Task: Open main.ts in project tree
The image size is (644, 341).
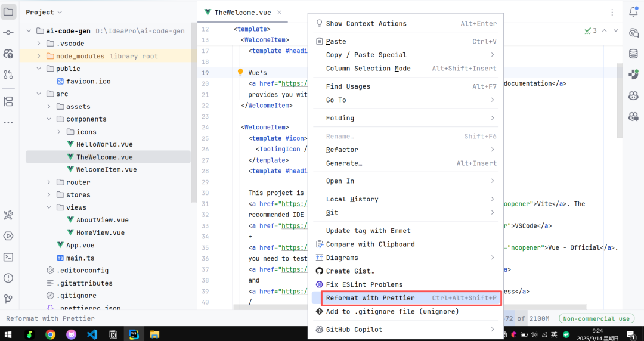Action: [x=80, y=258]
